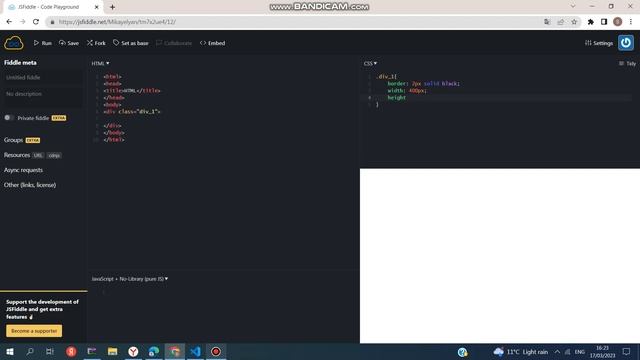Open the Windows notification center
The height and width of the screenshot is (360, 640).
pyautogui.click(x=627, y=352)
